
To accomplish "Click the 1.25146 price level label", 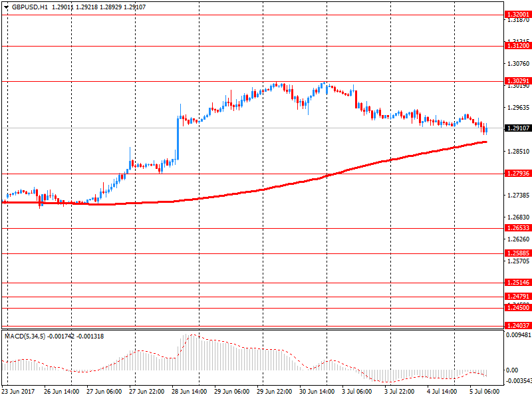I will (x=518, y=282).
